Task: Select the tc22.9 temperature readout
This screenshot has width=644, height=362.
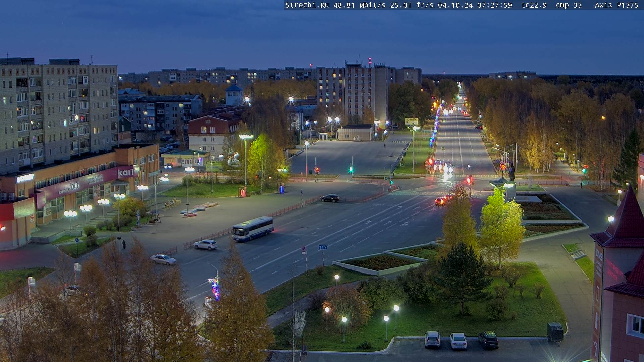Action: click(534, 5)
